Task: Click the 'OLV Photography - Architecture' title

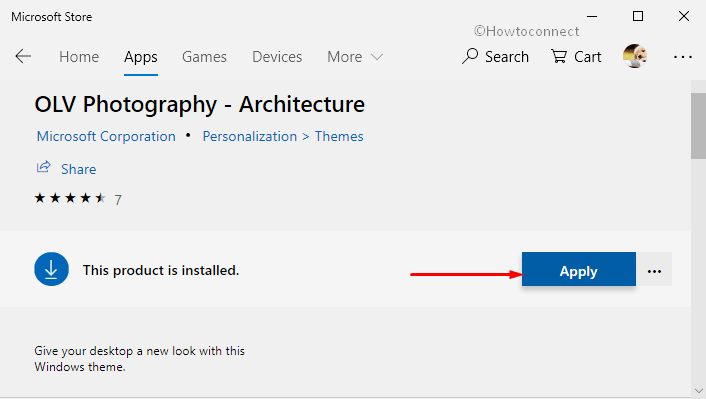Action: pos(199,104)
